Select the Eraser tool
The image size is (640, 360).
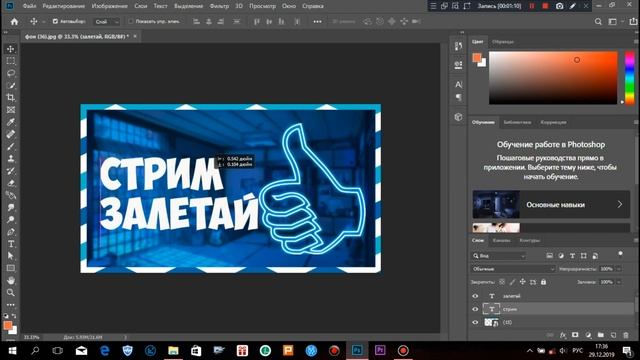point(11,183)
